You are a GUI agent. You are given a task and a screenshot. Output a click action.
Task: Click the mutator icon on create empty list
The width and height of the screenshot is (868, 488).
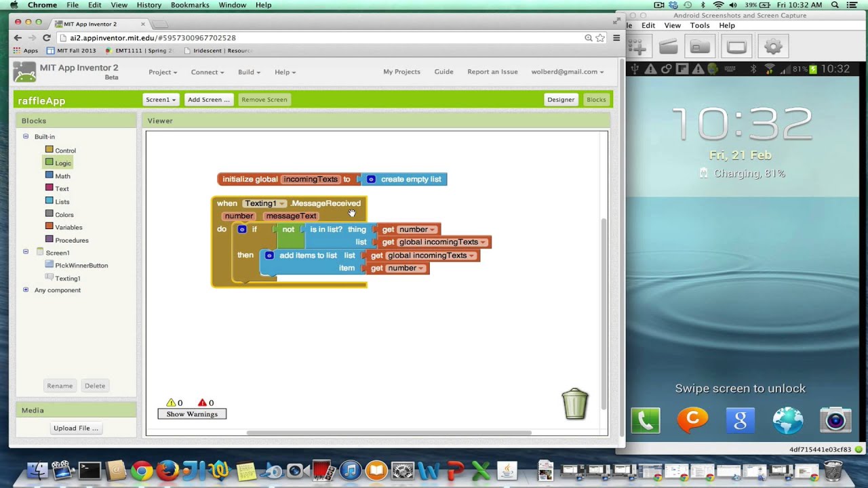click(x=371, y=179)
